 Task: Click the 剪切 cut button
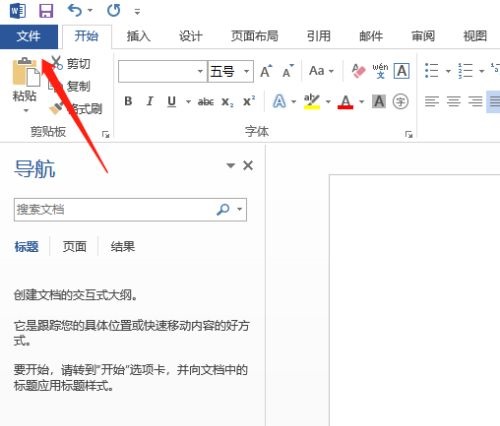pyautogui.click(x=71, y=63)
